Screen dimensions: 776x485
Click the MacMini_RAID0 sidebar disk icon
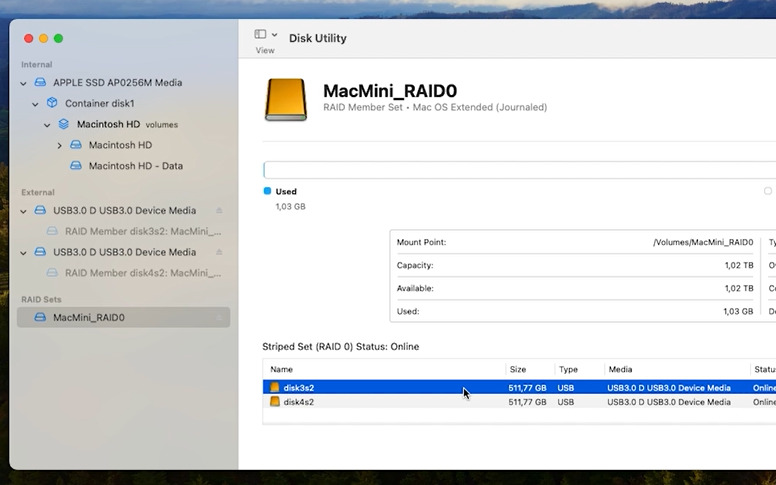tap(40, 317)
